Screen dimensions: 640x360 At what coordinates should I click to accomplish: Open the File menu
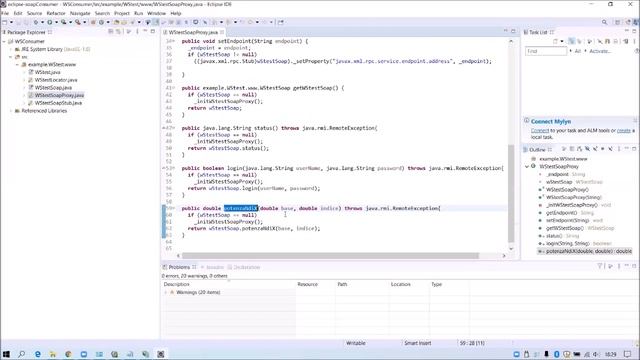click(x=5, y=13)
